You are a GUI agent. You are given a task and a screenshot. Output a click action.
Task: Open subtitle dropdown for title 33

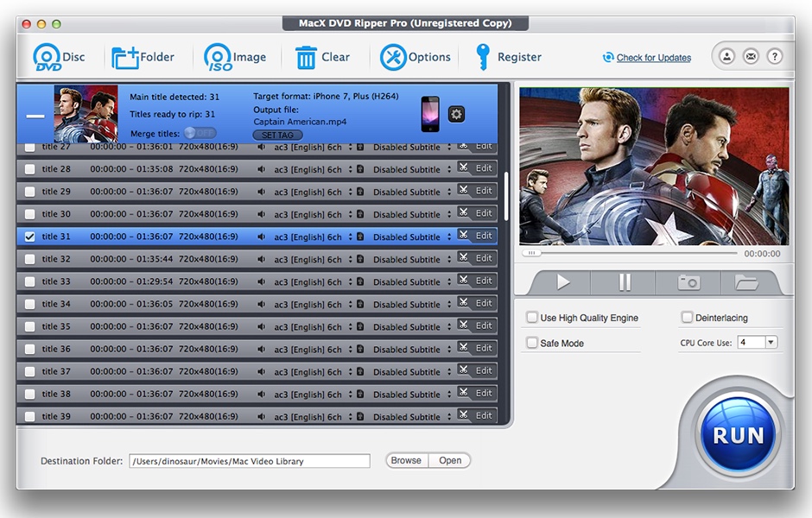tap(449, 281)
